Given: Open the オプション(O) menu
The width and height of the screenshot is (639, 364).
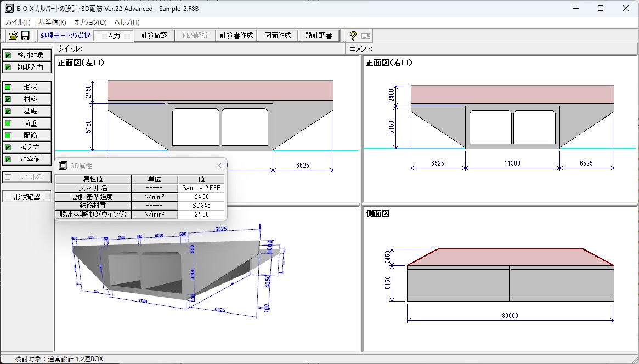Looking at the screenshot, I should pos(90,22).
